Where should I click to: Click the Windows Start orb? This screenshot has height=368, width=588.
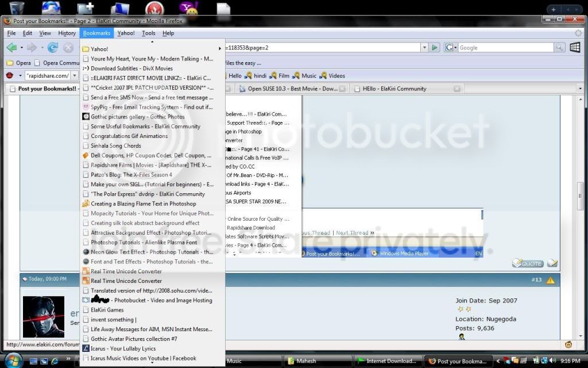click(x=14, y=361)
